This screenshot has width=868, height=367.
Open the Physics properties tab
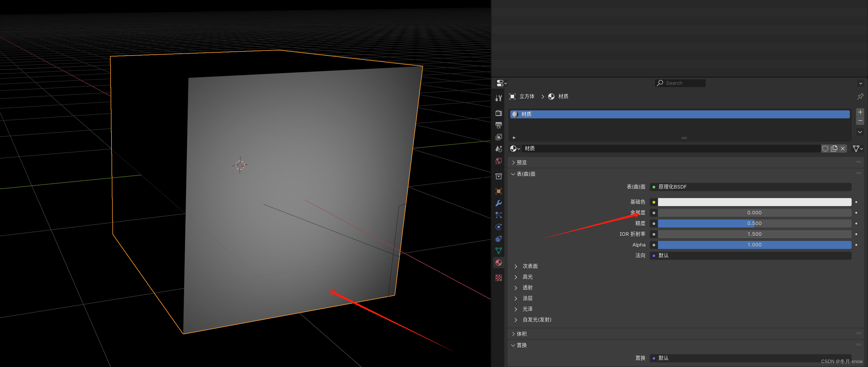(499, 227)
